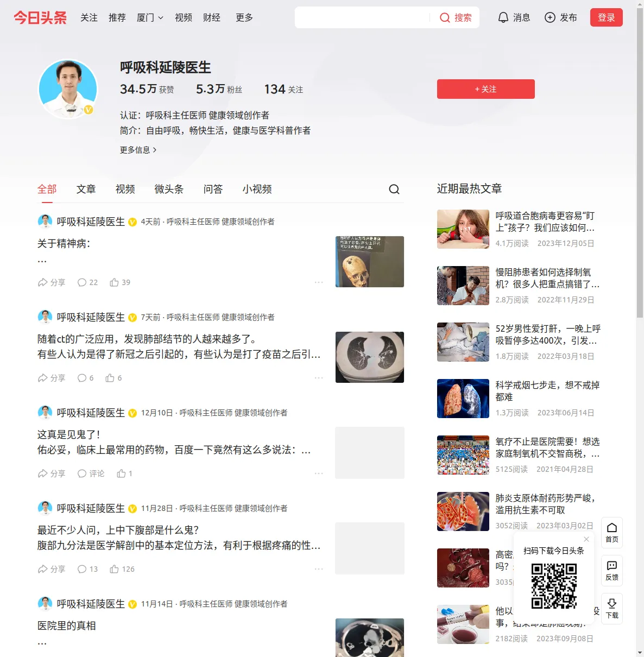Image resolution: width=644 pixels, height=657 pixels.
Task: Open 关注 in top navigation
Action: coord(89,17)
